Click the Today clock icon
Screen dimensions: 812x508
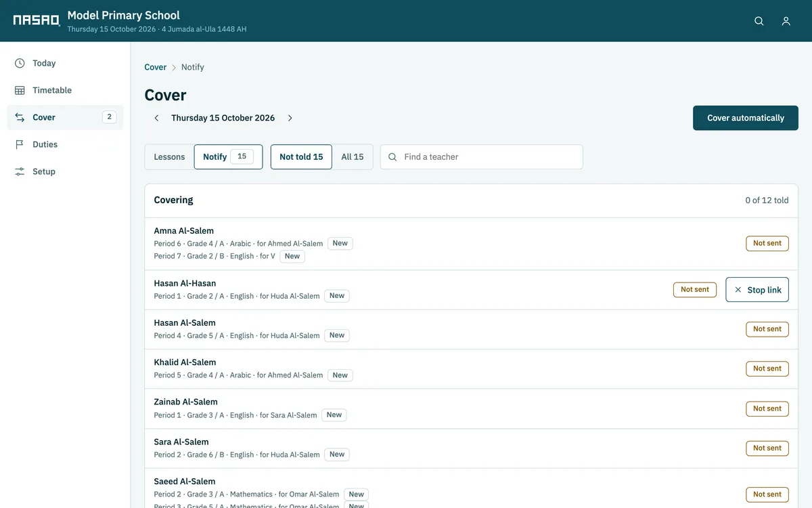coord(20,63)
